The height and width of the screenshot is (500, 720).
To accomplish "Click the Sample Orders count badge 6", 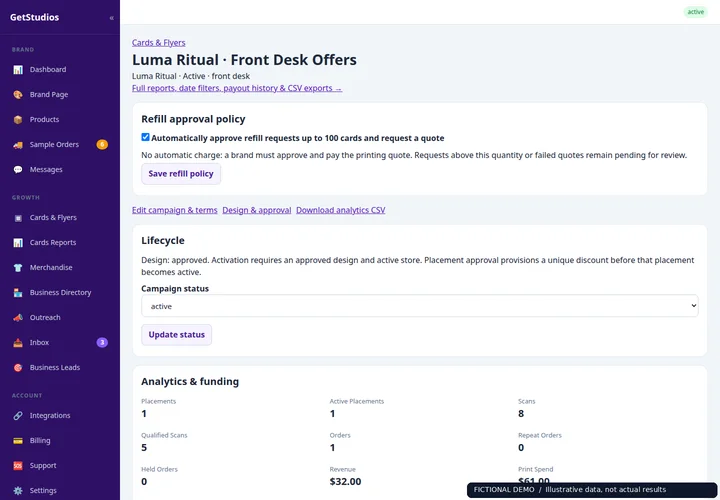I will click(x=102, y=145).
